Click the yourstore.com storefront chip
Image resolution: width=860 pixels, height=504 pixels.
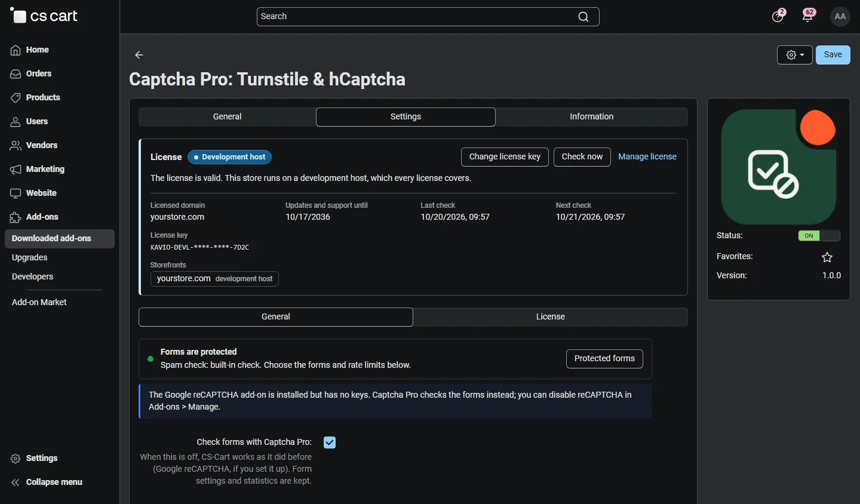click(214, 279)
